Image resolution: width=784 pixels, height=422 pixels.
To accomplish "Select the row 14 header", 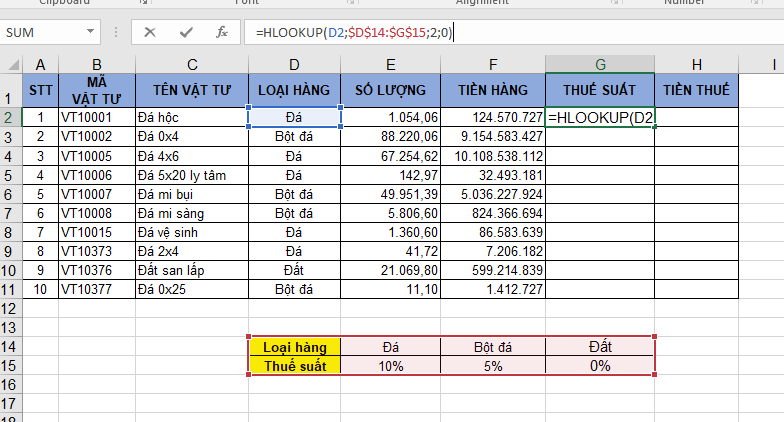I will pos(11,346).
